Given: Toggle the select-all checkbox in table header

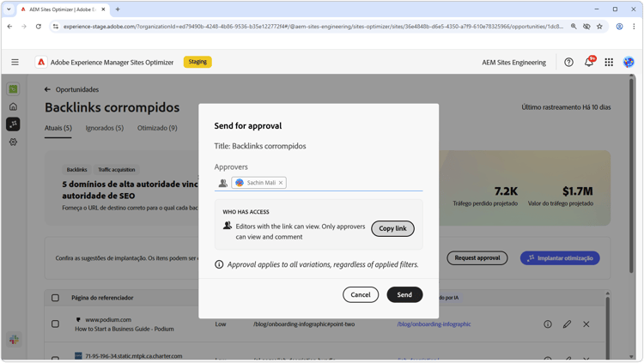Looking at the screenshot, I should [55, 298].
